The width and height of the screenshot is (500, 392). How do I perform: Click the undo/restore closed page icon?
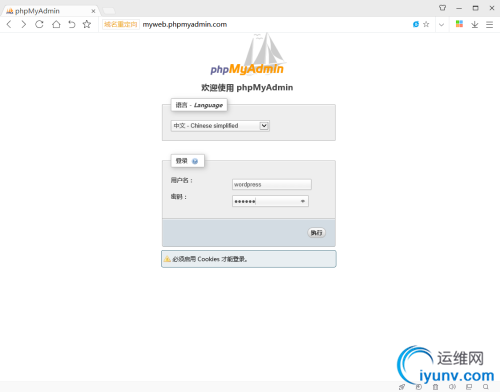72,24
